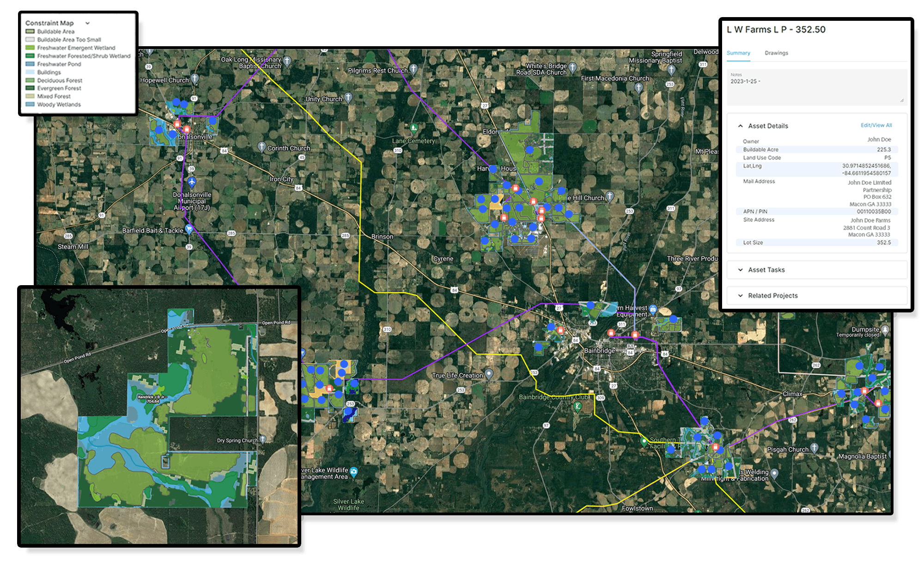Click the Pisgah Church marker icon
Screen dimensions: 924x562
coord(815,447)
